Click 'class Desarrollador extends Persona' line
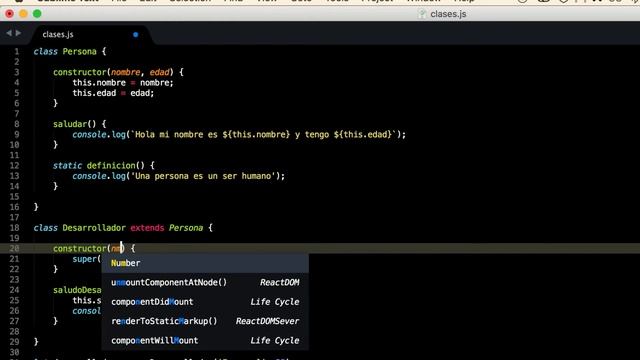The image size is (640, 360). 123,228
